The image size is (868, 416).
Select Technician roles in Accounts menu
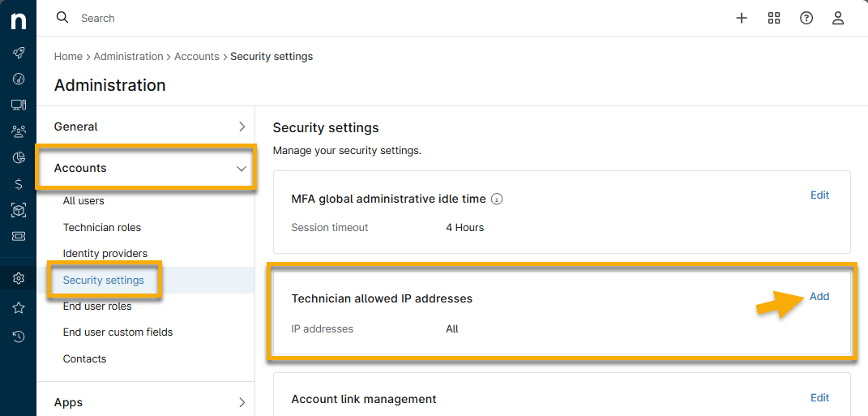click(x=102, y=228)
